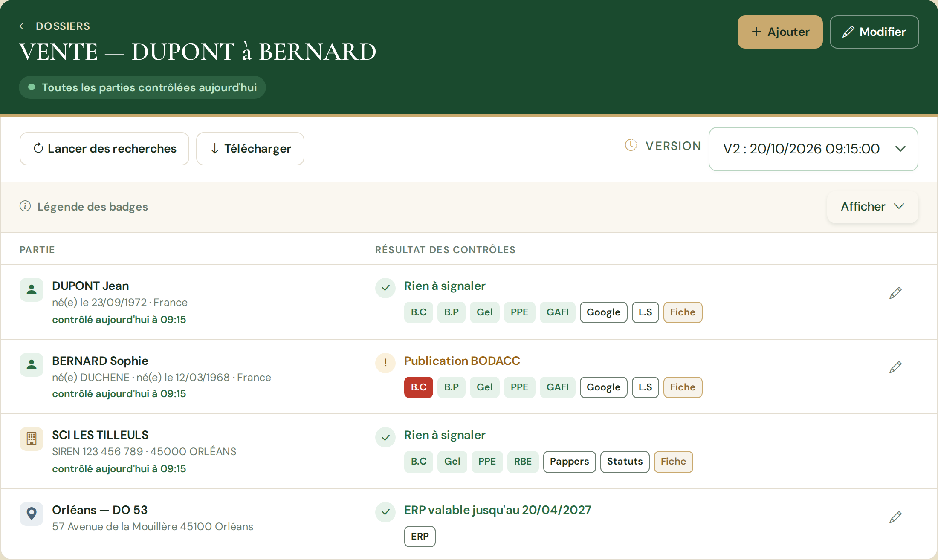Open the Pappers badge for SCI LES TILLEULS
Screen dimensions: 938x560
(x=569, y=462)
